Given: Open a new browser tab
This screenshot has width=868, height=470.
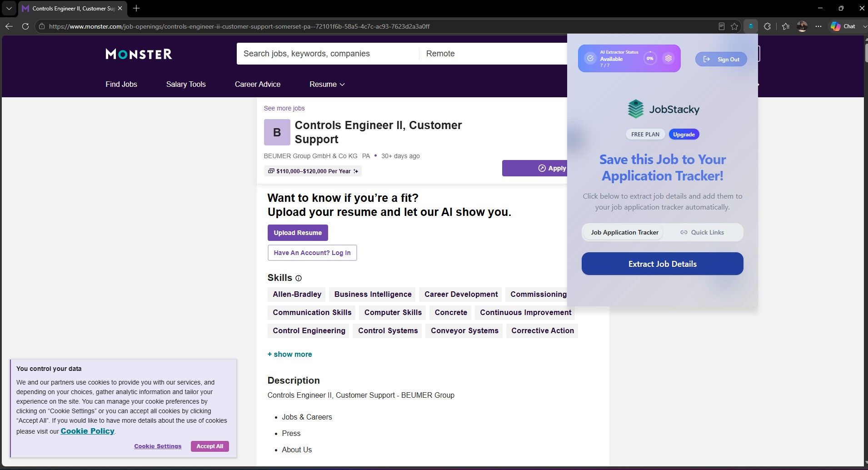Looking at the screenshot, I should 136,8.
